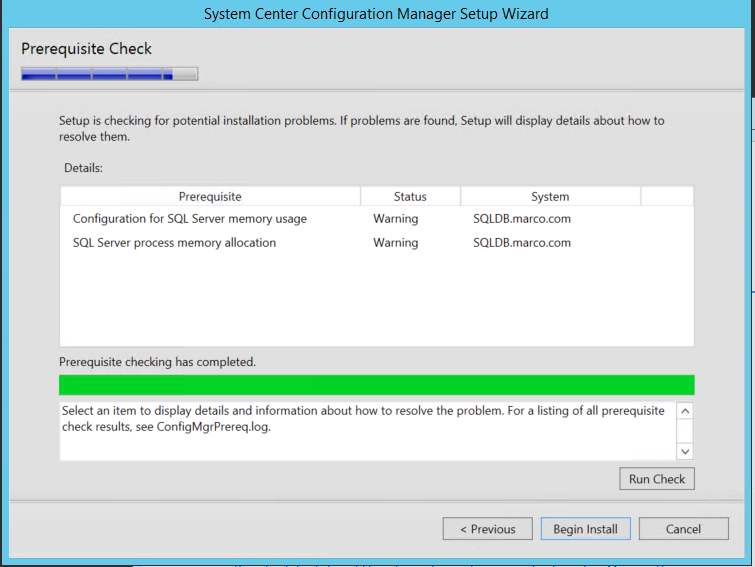Run Check to re-run the prerequisite check
755x567 pixels.
(x=657, y=479)
